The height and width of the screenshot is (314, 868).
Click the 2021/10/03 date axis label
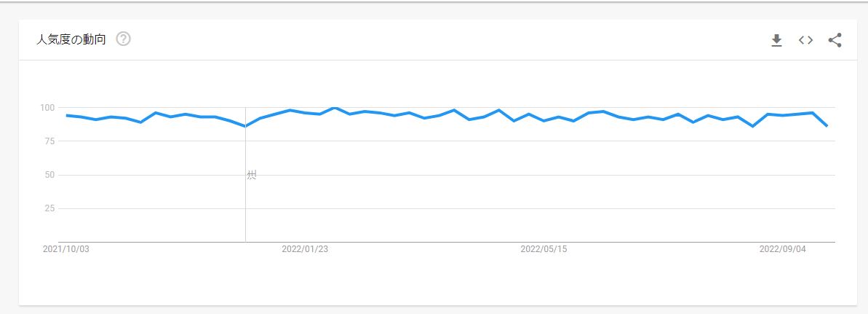66,249
